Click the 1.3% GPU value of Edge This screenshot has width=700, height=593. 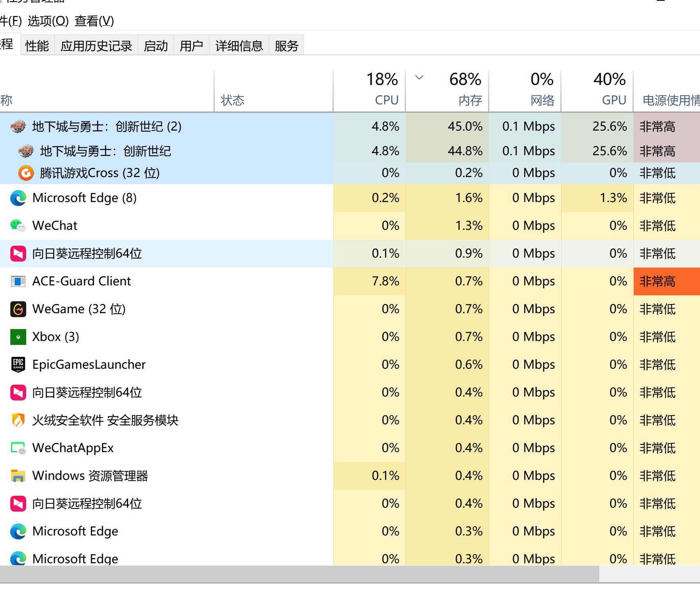coord(613,198)
